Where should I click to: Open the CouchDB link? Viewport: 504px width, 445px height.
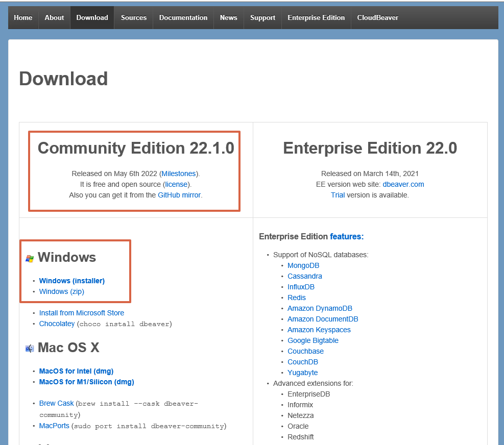coord(302,362)
